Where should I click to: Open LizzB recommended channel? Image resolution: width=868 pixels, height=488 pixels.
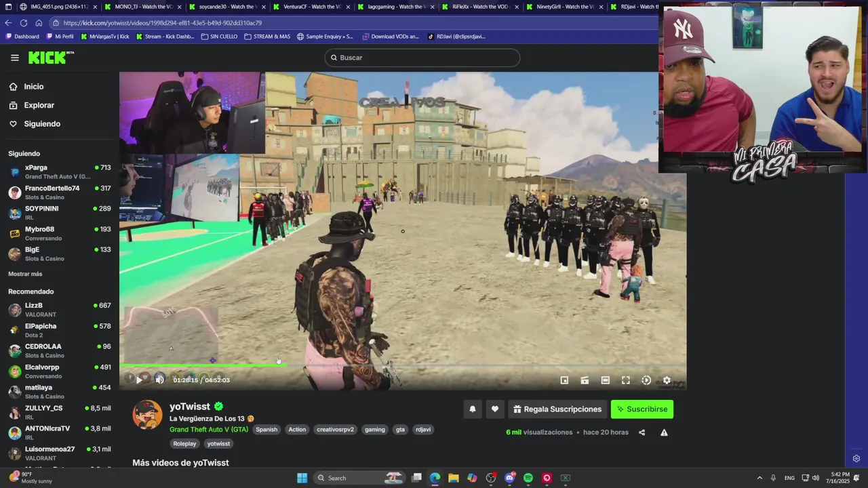tap(60, 310)
